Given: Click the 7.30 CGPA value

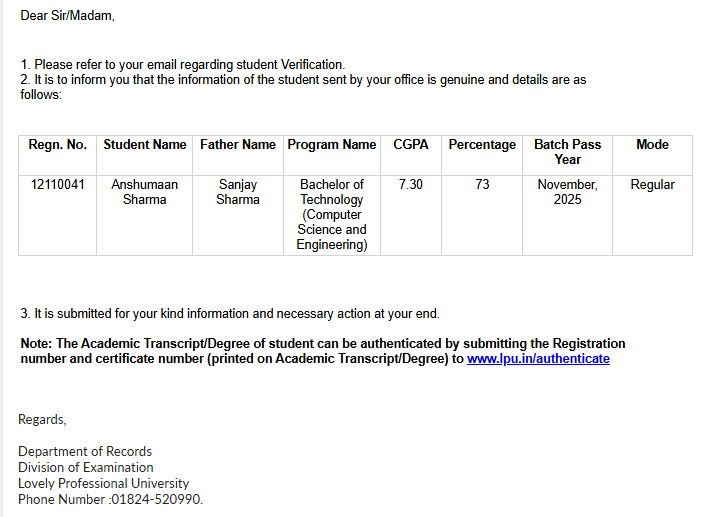Looking at the screenshot, I should pos(411,185).
